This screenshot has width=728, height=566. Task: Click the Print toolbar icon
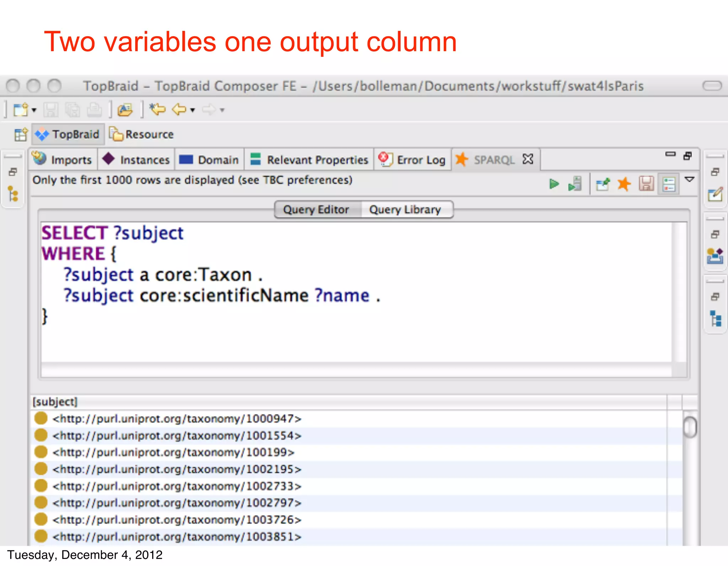click(x=94, y=110)
